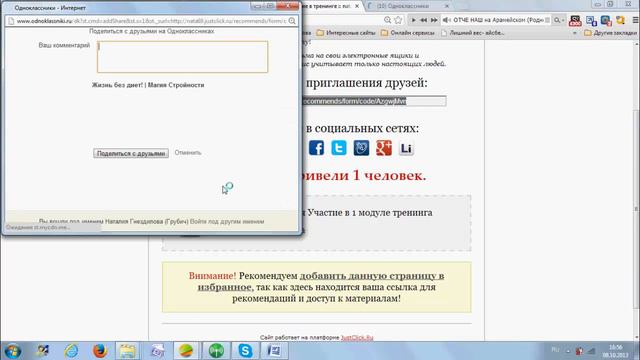Click the RU language indicator in tray
Image resolution: width=640 pixels, height=360 pixels.
[555, 350]
